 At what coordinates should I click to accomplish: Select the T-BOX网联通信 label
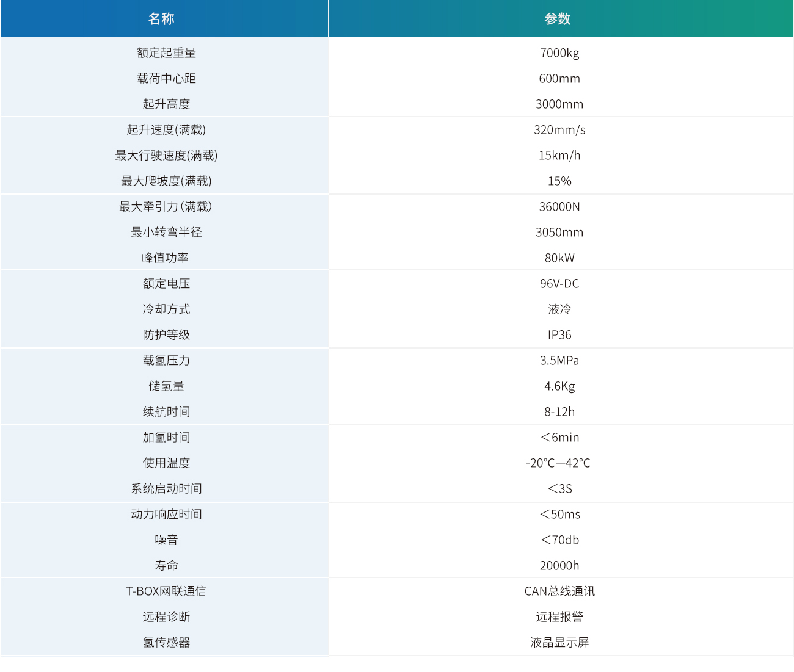166,591
